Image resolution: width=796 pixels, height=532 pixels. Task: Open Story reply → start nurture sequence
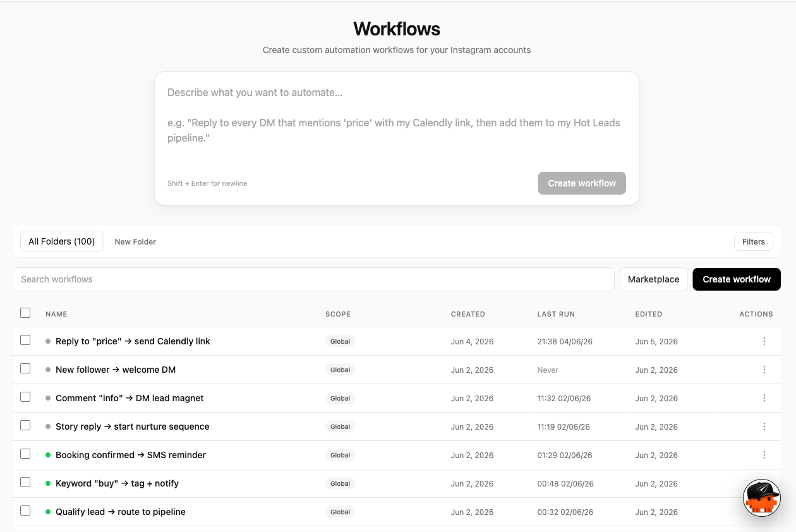click(x=133, y=426)
